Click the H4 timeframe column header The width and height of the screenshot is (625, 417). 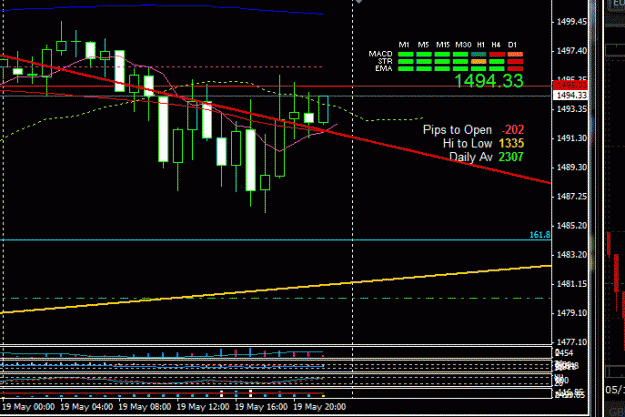[496, 45]
